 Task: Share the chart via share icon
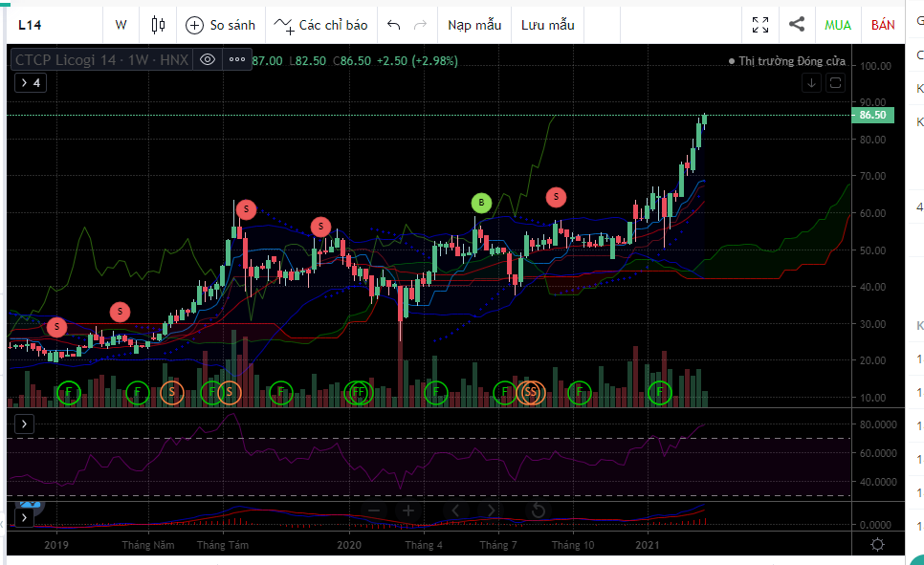pos(797,25)
